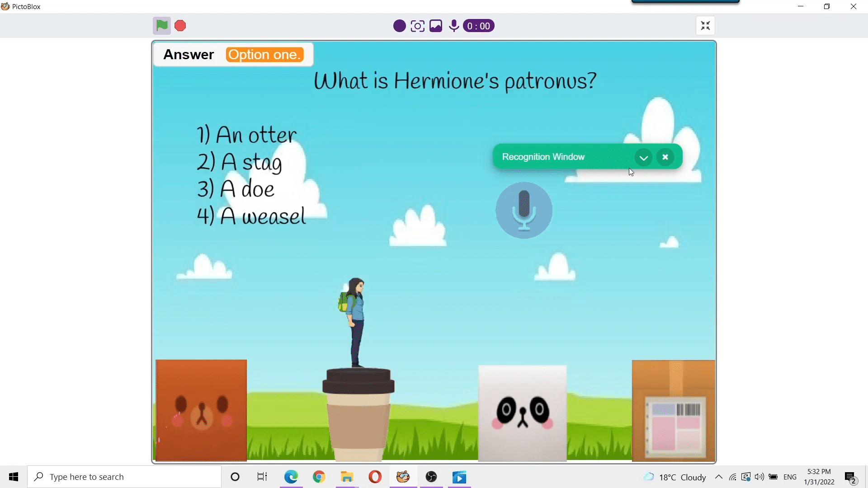Screen dimensions: 868x488
Task: Open the notification center from the taskbar
Action: pos(850,477)
